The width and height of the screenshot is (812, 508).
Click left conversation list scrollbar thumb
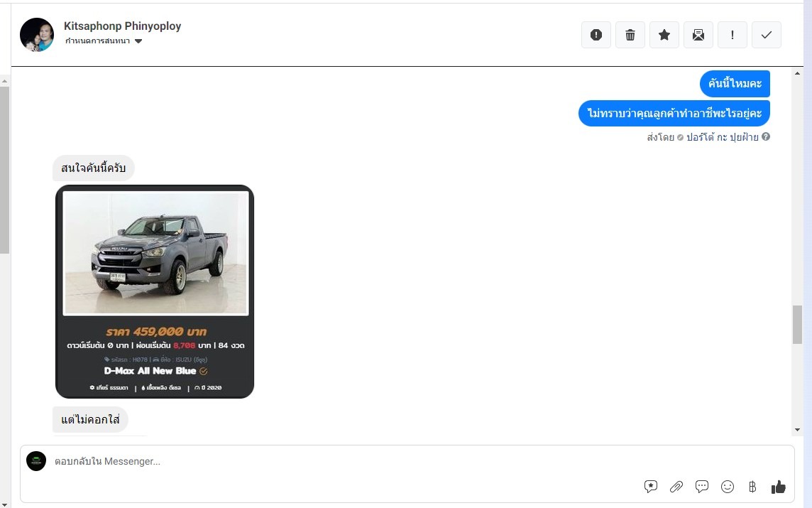click(x=5, y=170)
